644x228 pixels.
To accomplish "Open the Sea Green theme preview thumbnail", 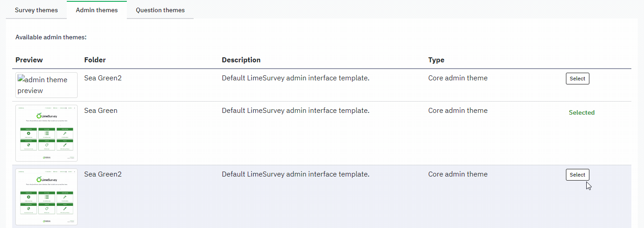I will 46,133.
